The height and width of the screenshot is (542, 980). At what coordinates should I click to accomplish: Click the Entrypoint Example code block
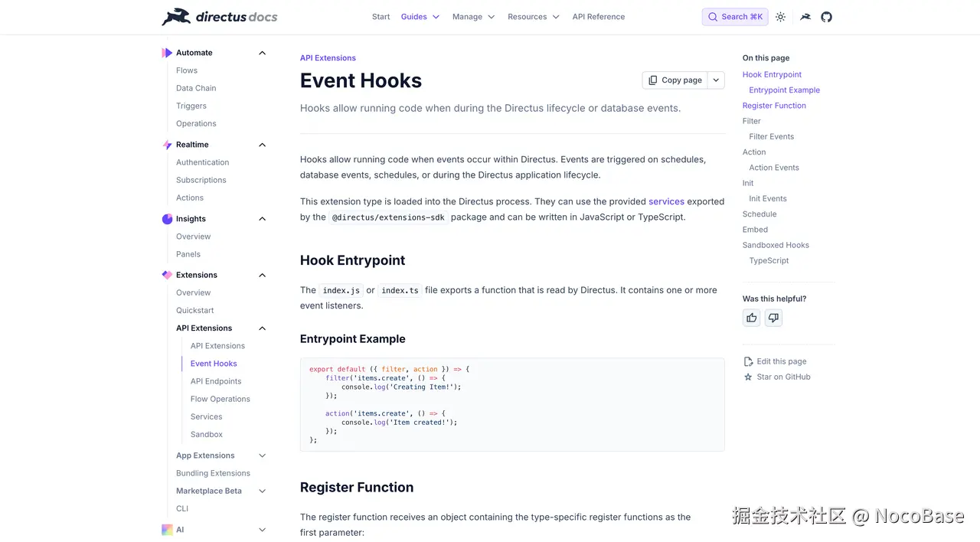pos(512,404)
